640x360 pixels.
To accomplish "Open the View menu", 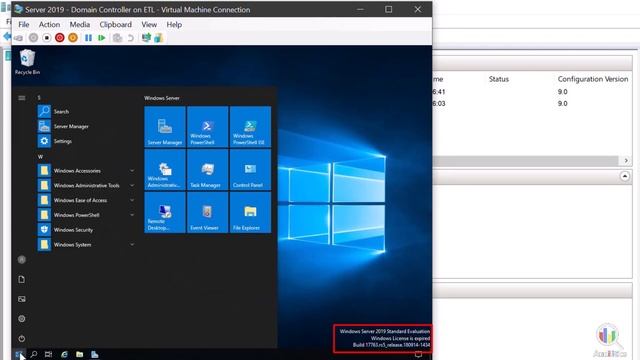I will 149,24.
